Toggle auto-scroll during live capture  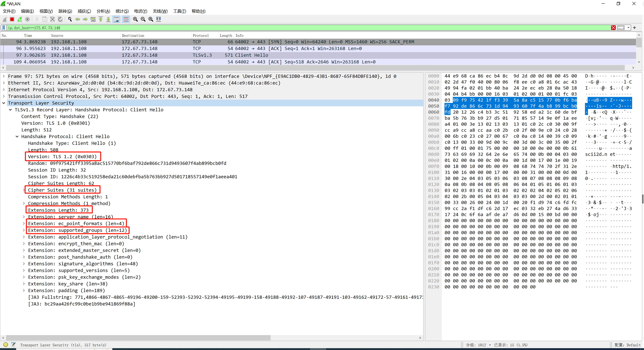click(x=116, y=19)
